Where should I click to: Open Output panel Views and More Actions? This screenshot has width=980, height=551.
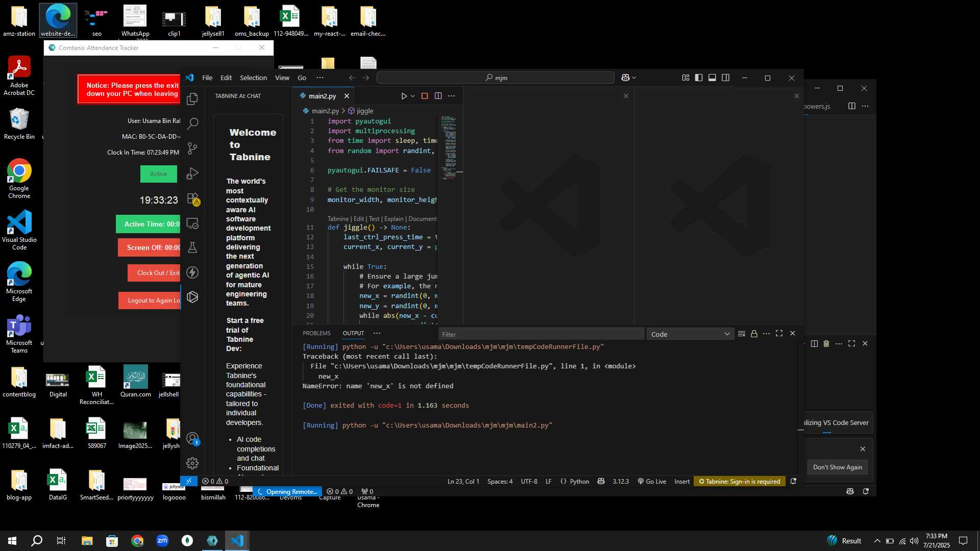click(766, 334)
